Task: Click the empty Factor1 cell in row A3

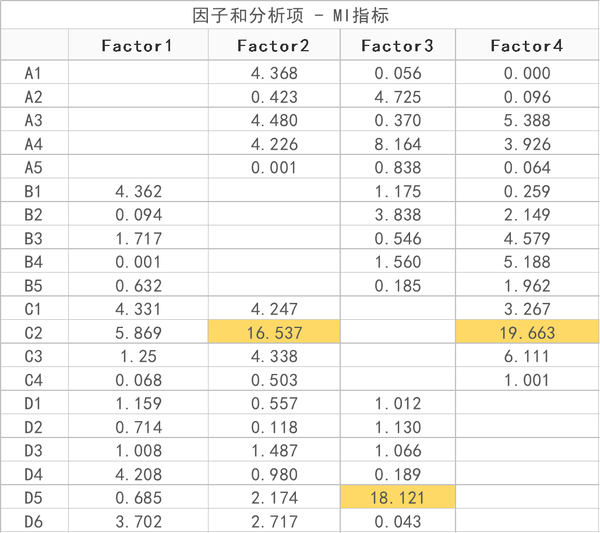Action: tap(138, 120)
